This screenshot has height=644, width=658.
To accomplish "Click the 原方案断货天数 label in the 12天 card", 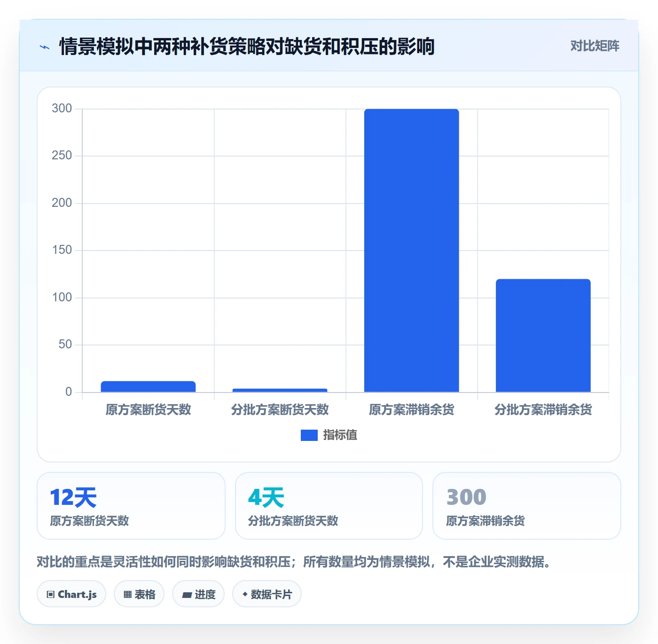I will click(x=89, y=521).
